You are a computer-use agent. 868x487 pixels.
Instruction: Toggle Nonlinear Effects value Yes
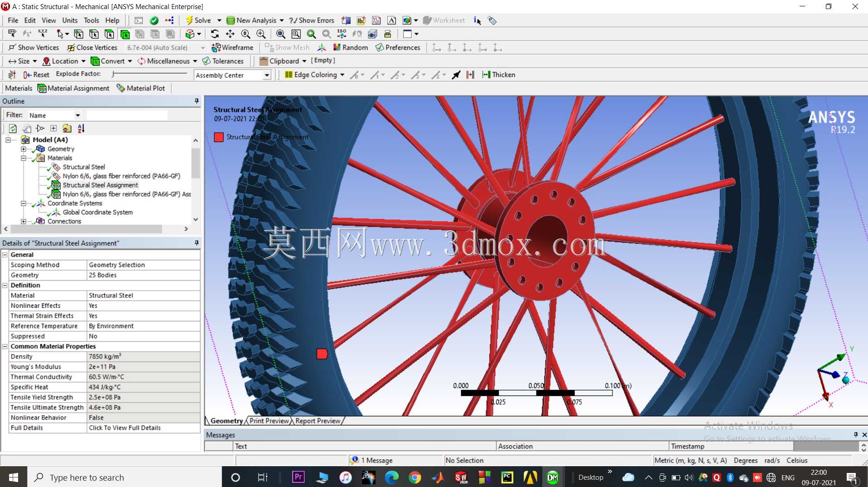click(143, 306)
